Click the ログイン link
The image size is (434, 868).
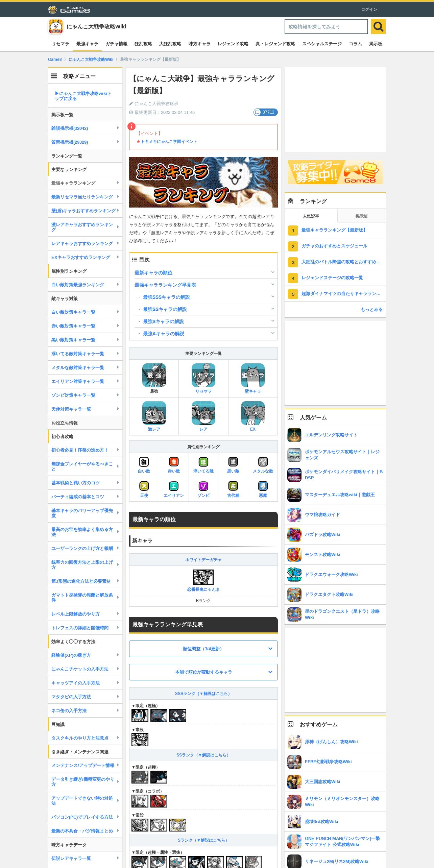pos(369,9)
